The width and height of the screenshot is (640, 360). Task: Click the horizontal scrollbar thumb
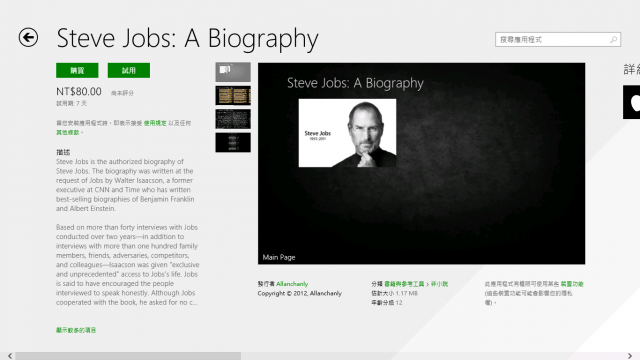coord(128,356)
